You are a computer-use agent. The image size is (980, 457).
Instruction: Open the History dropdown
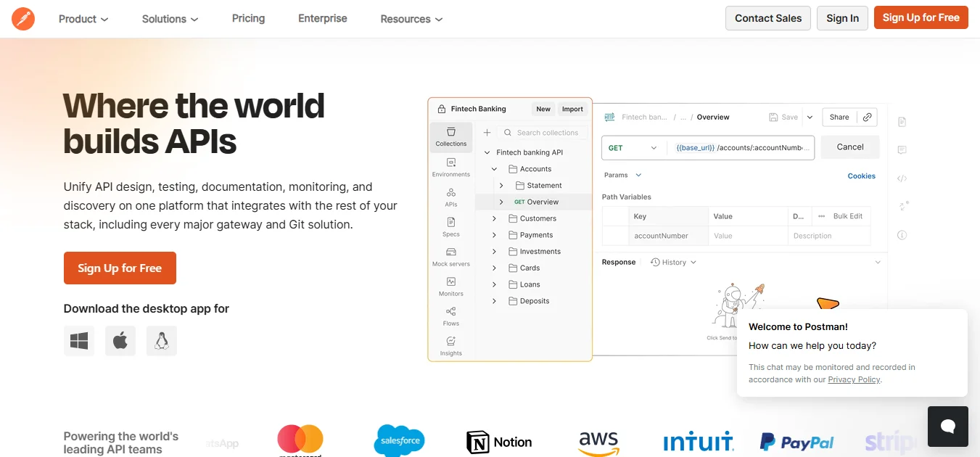click(x=673, y=262)
